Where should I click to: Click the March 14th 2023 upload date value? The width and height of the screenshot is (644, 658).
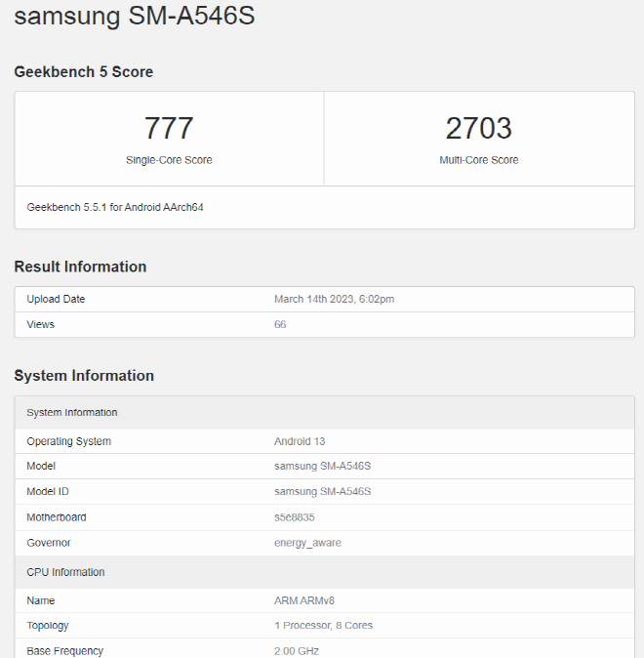coord(334,299)
